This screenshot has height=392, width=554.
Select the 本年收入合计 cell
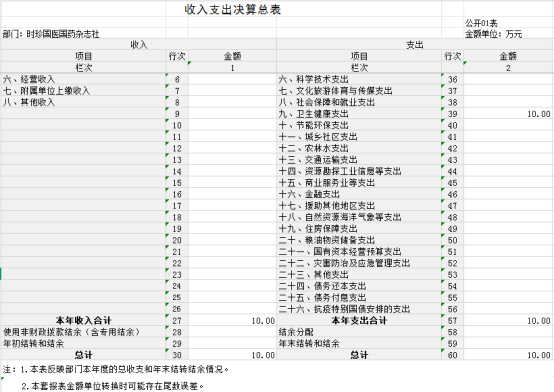[x=83, y=321]
